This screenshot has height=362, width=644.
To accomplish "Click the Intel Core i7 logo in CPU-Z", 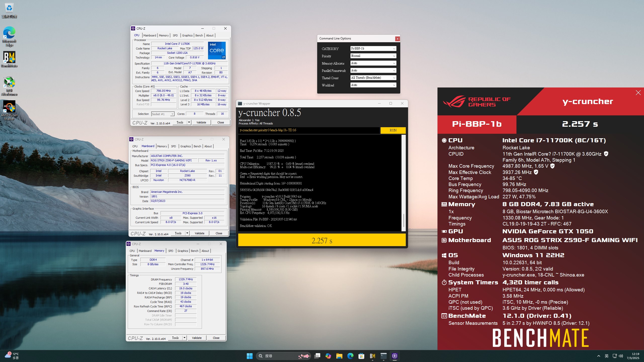I will pos(217,51).
